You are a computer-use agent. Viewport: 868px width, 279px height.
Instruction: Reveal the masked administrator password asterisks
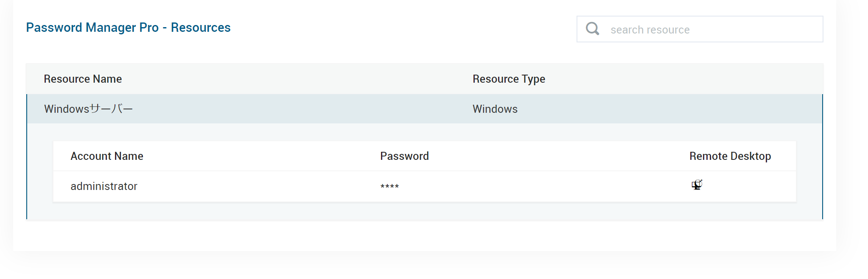pyautogui.click(x=389, y=187)
